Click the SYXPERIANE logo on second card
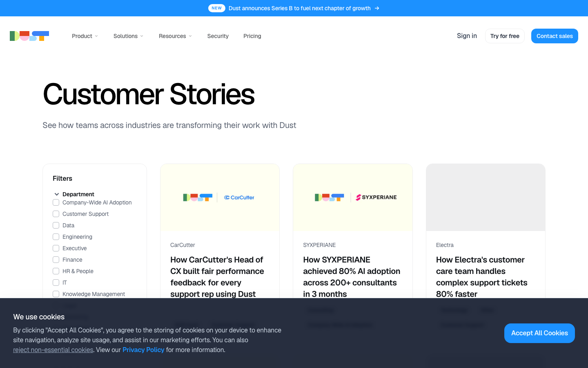The height and width of the screenshot is (368, 588). [376, 197]
